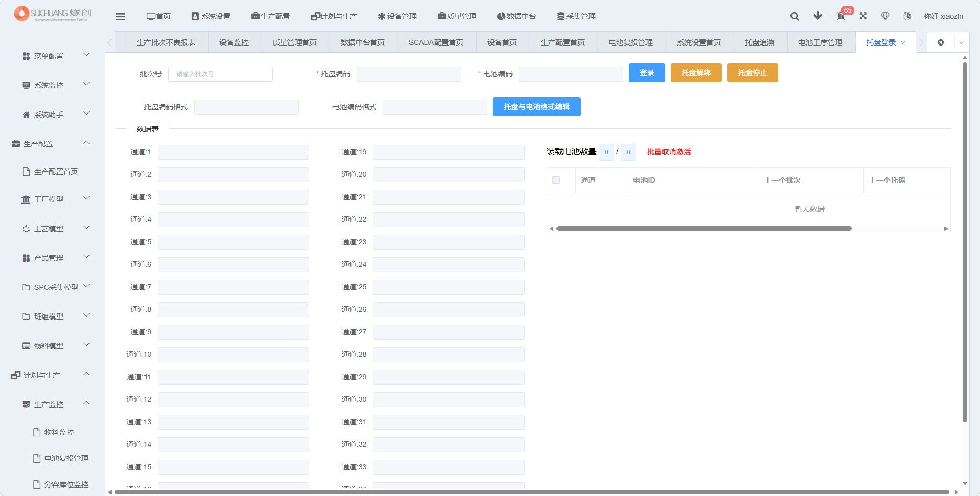This screenshot has height=496, width=980.
Task: Click the 系统助手 home icon in sidebar
Action: (x=26, y=115)
